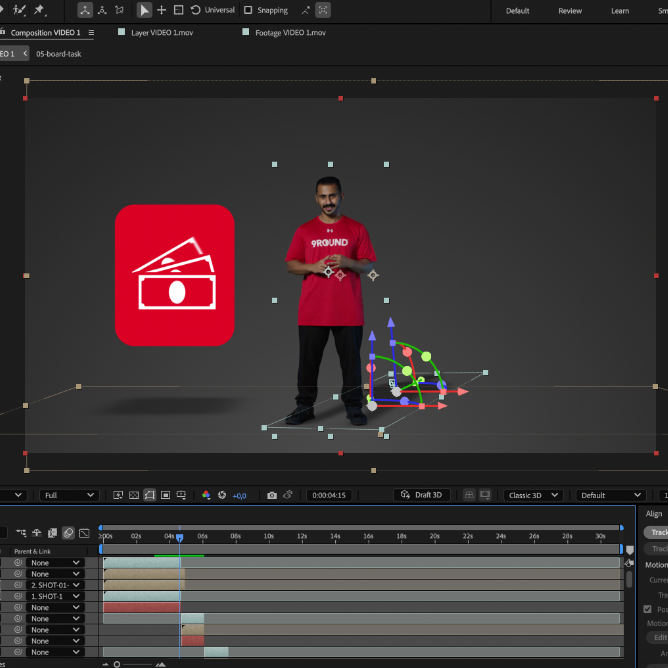Select the Selection arrow tool
668x668 pixels.
(x=145, y=10)
